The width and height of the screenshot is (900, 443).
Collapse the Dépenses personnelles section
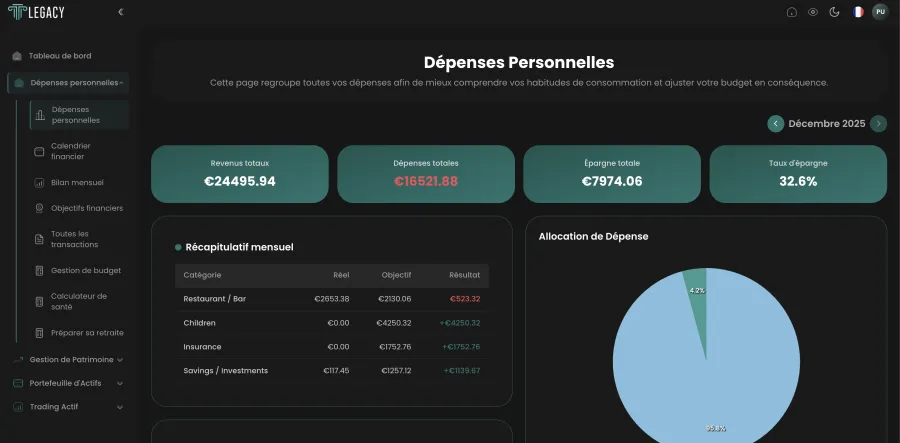point(121,83)
